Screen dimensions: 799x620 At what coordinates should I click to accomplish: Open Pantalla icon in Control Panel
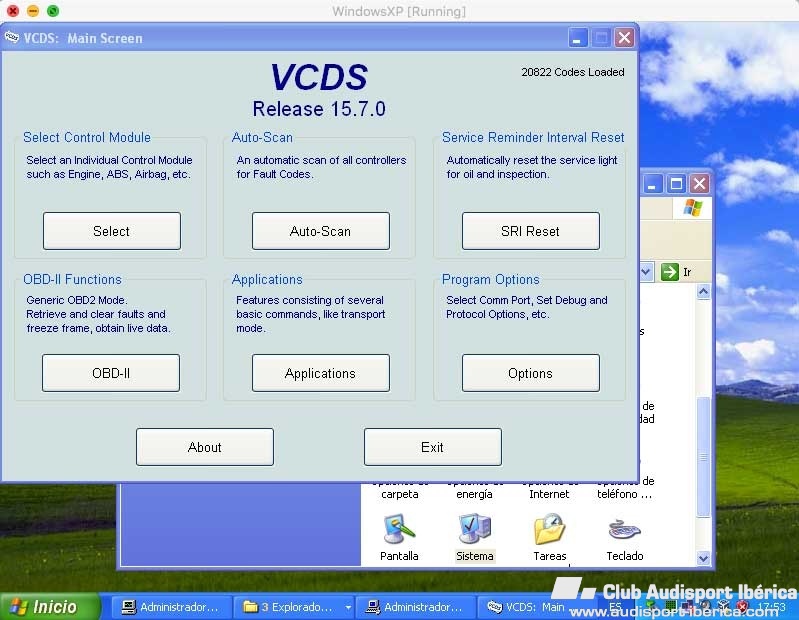coord(399,537)
